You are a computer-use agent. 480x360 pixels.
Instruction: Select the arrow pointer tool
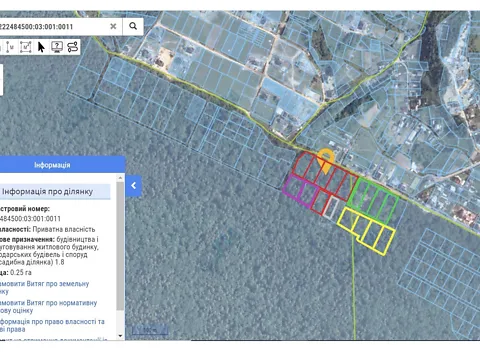[x=41, y=47]
